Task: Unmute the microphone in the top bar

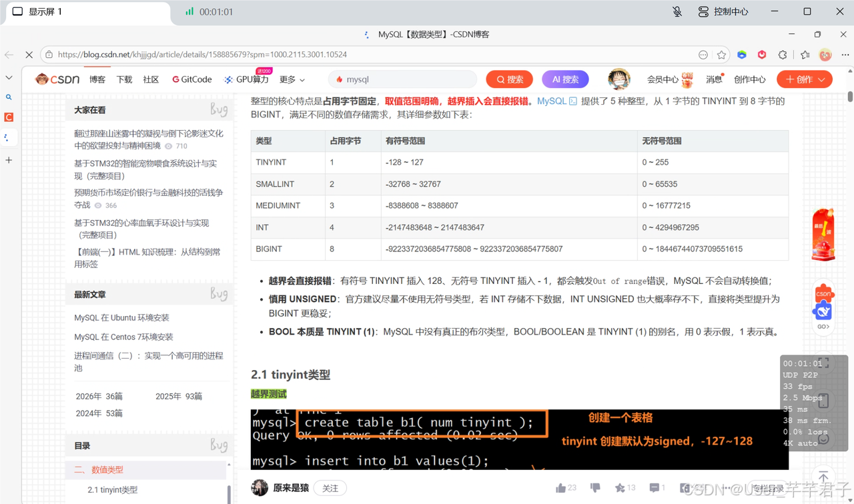Action: pos(677,11)
